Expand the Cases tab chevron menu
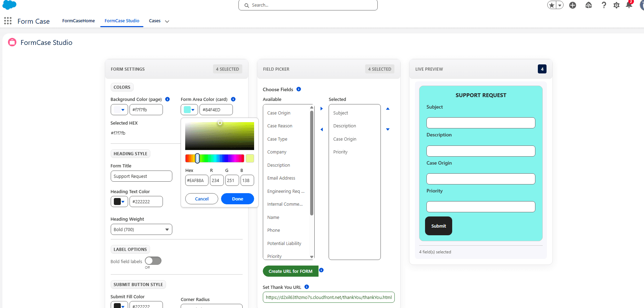 pyautogui.click(x=167, y=21)
